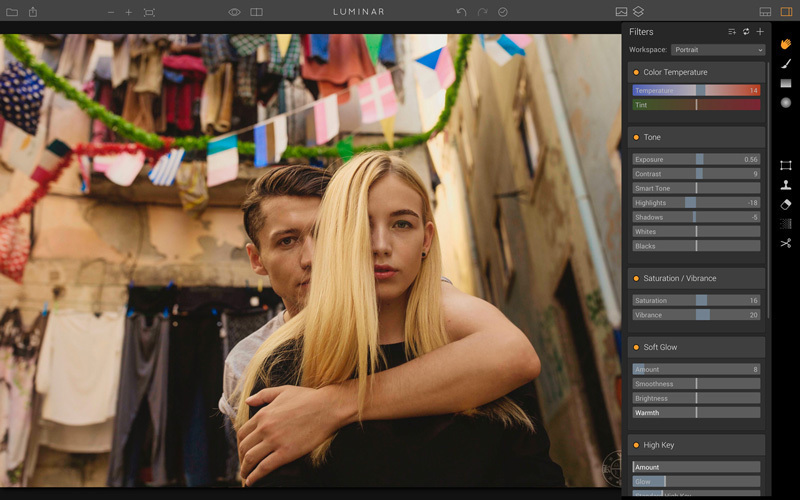Adjust the Vibrance slider

pos(696,315)
